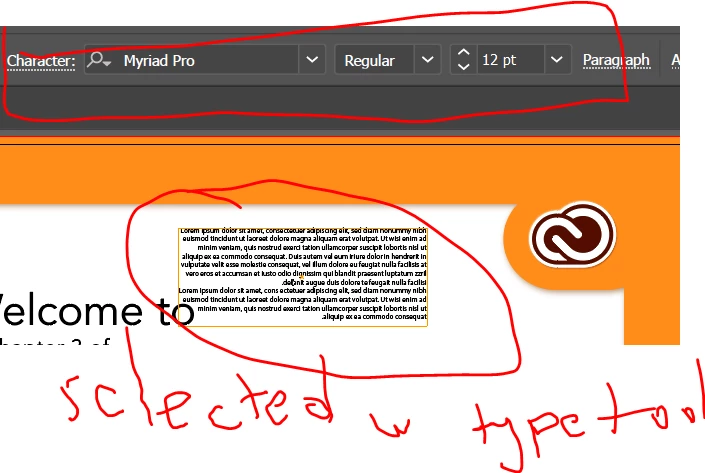The height and width of the screenshot is (473, 705).
Task: Click the font search magnifier icon
Action: 99,60
